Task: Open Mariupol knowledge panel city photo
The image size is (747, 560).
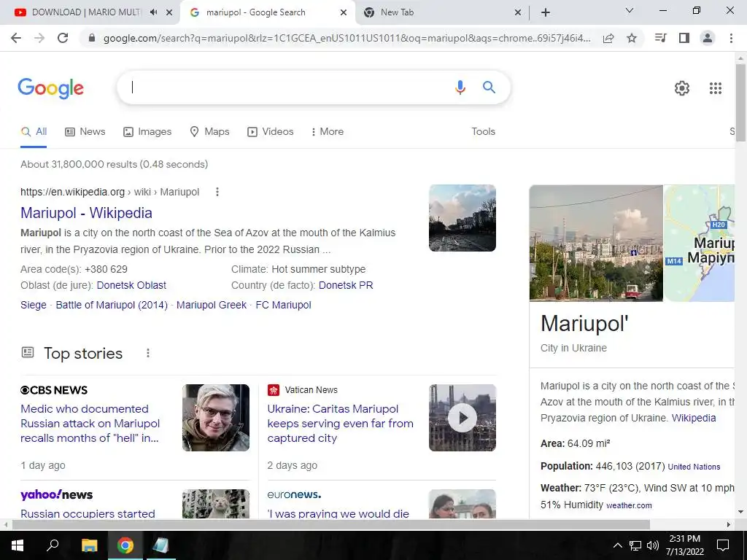Action: point(596,243)
